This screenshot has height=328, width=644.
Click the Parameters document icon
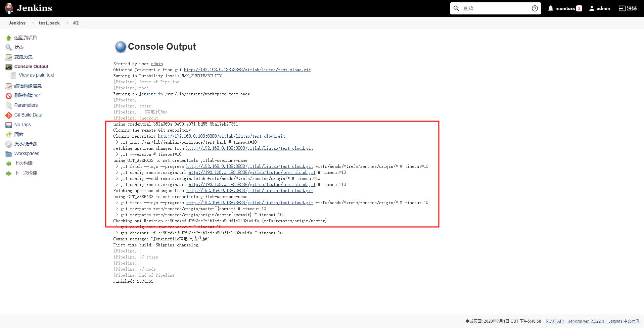point(9,105)
